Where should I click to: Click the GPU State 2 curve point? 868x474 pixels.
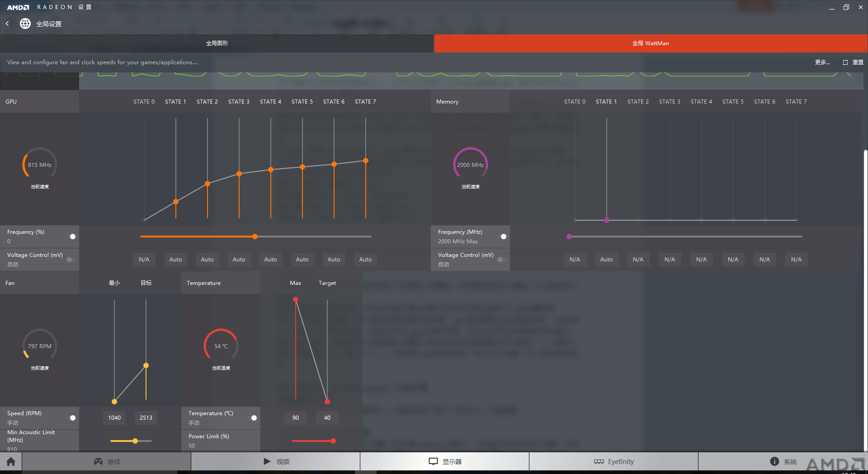point(208,184)
